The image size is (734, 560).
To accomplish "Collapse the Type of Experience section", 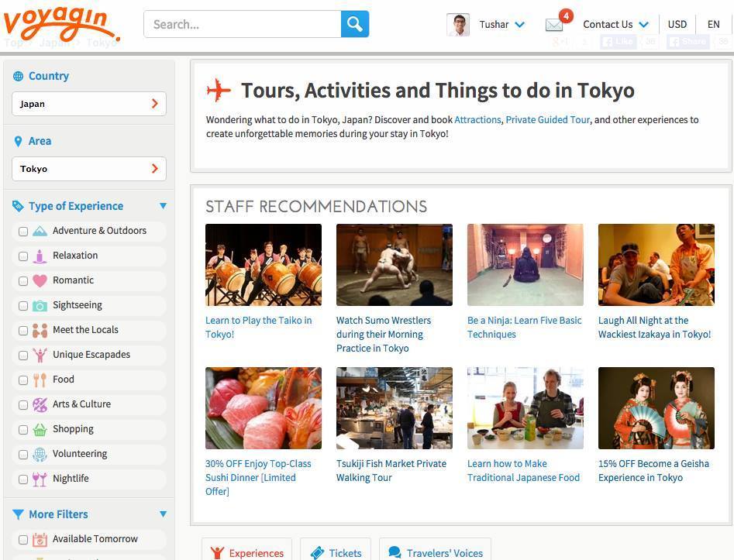I will coord(163,206).
